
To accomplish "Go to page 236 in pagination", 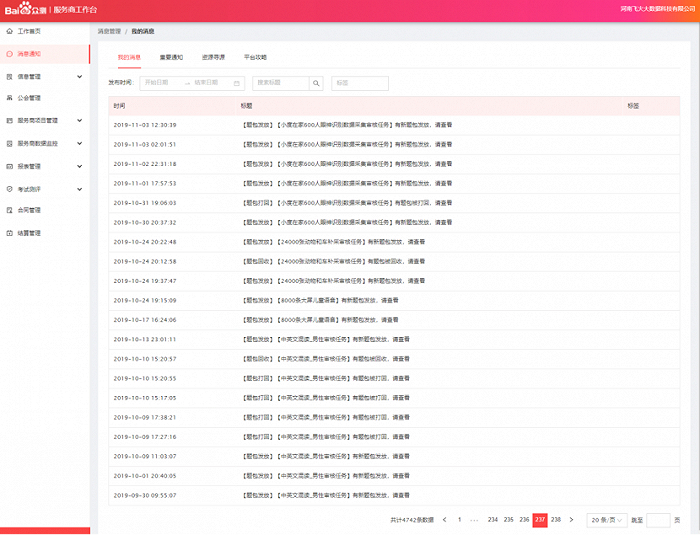I will tap(524, 520).
